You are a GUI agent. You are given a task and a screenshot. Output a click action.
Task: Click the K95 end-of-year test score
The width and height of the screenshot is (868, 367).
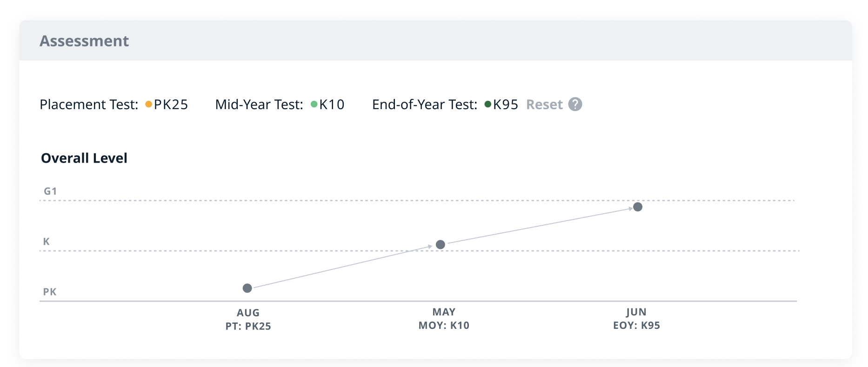click(506, 105)
